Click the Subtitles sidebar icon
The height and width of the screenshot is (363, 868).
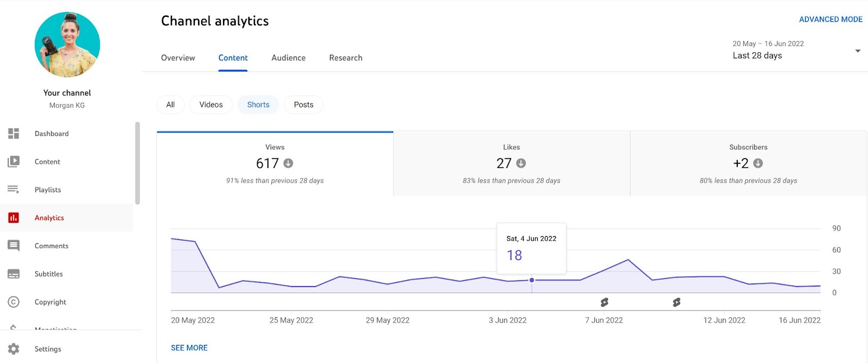coord(14,274)
